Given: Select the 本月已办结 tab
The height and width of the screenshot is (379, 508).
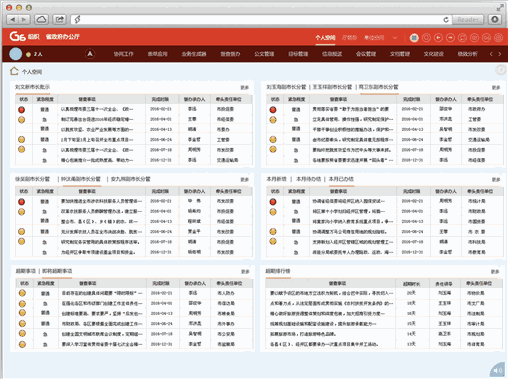Looking at the screenshot, I should 341,179.
